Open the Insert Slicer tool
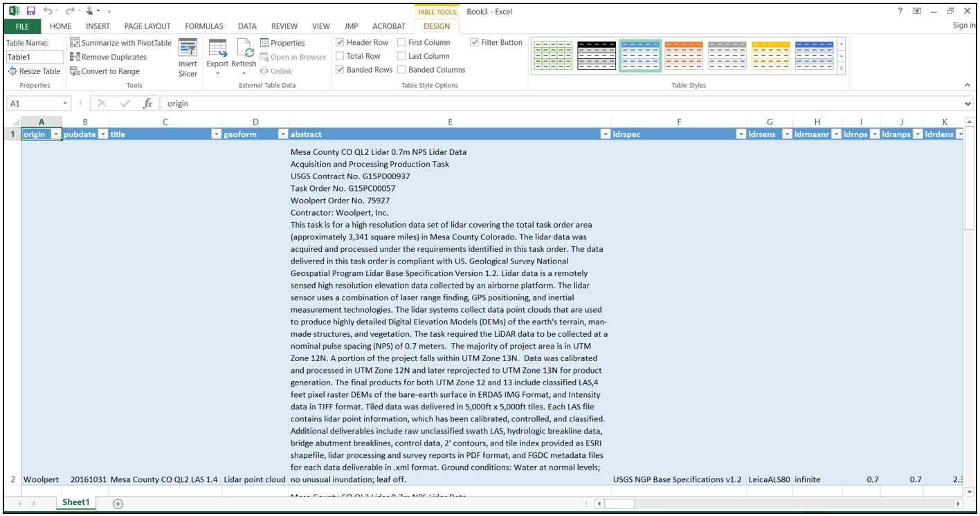Viewport: 980px width, 516px height. (x=188, y=57)
